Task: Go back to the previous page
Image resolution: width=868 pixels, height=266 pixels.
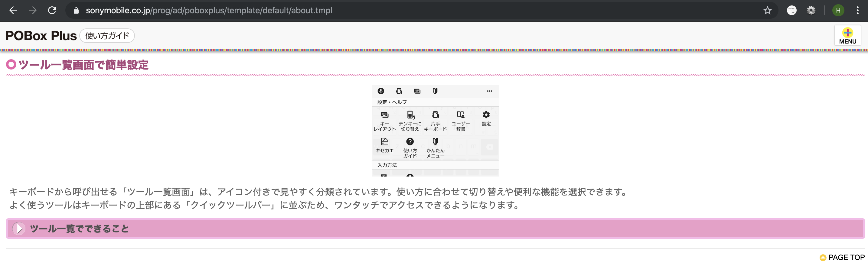Action: tap(13, 11)
